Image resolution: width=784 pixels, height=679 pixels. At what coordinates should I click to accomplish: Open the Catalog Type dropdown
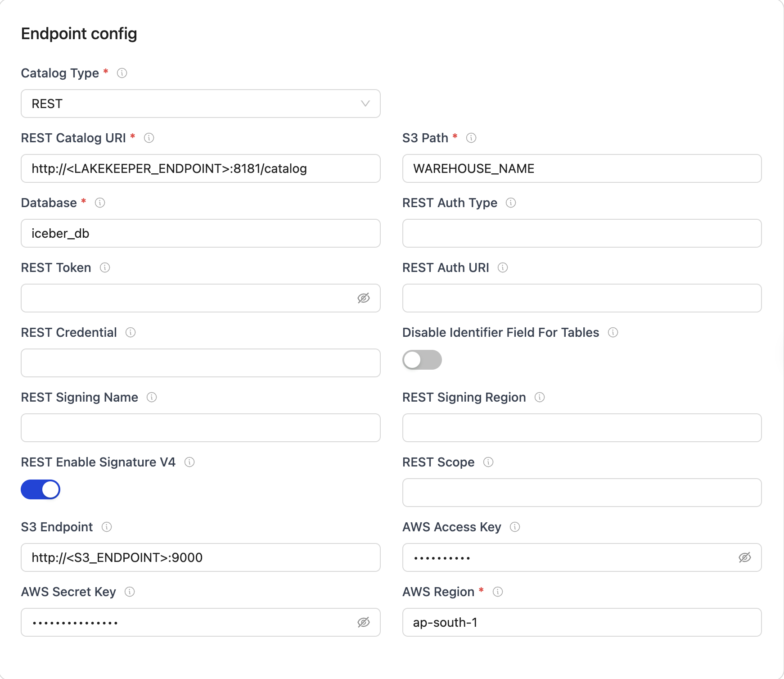[x=366, y=104]
